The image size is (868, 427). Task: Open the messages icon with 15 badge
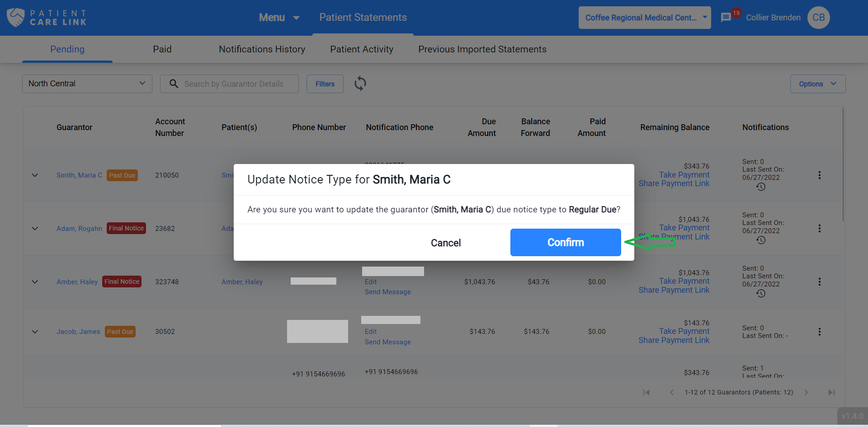click(726, 18)
